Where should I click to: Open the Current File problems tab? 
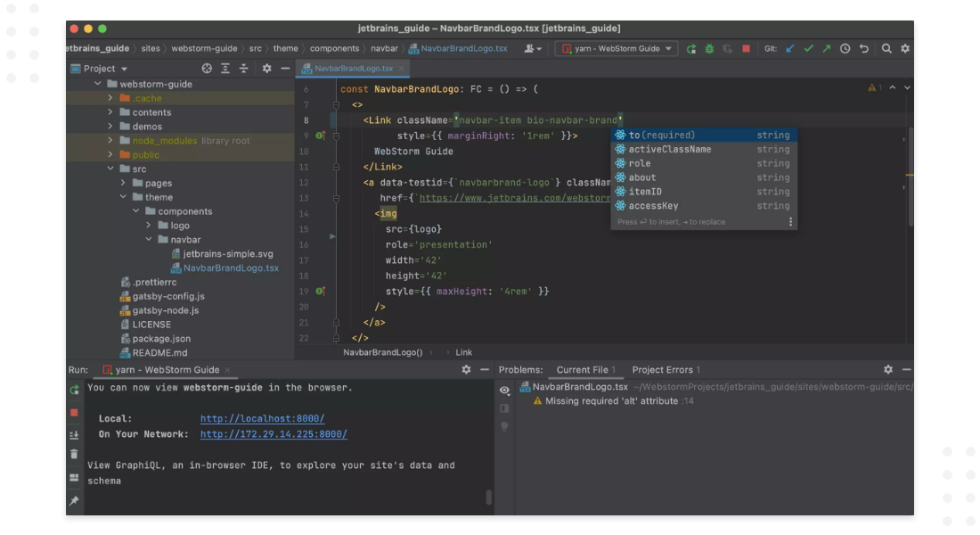pos(586,370)
